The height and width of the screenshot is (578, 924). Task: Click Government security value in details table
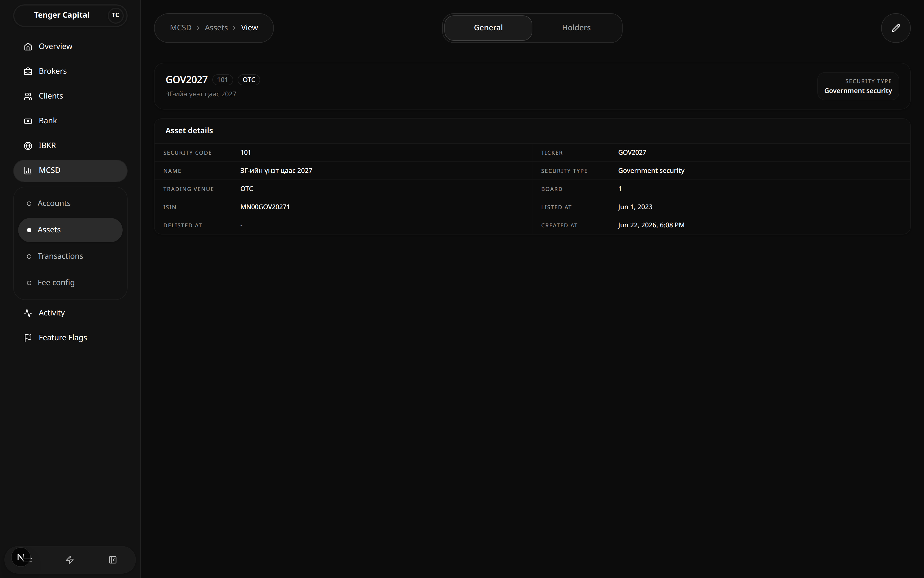coord(651,171)
